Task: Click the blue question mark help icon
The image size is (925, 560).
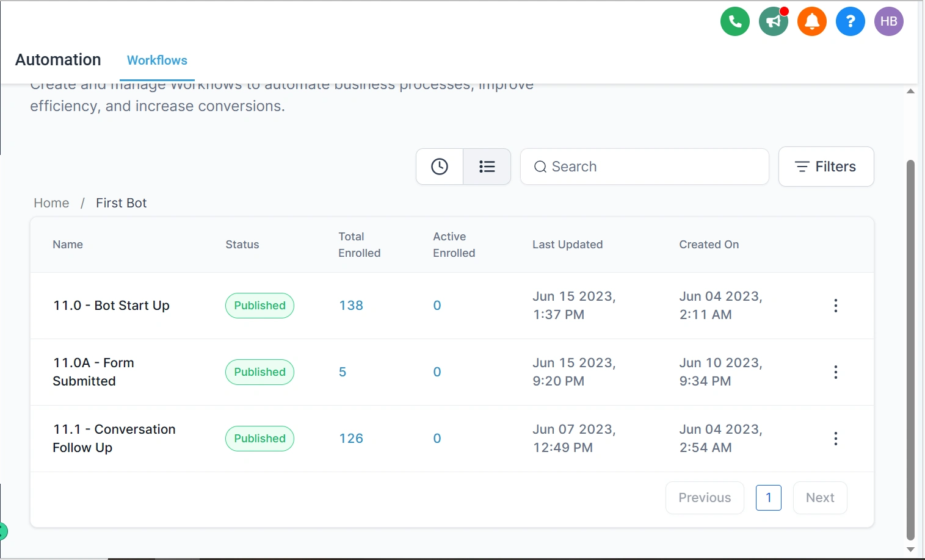Action: point(851,21)
